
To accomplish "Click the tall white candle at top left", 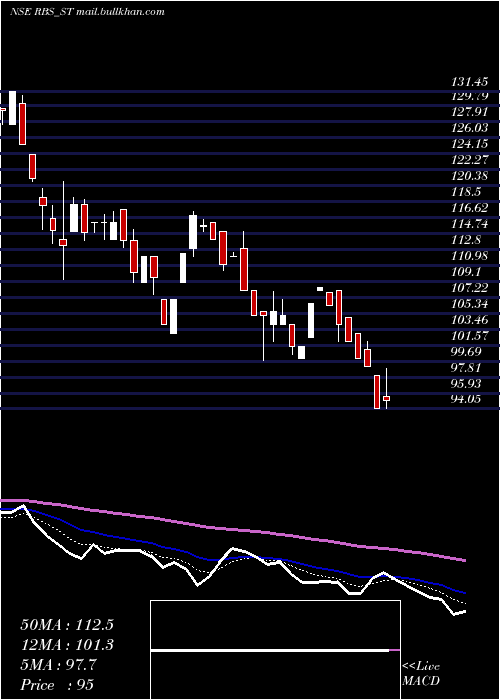I will (x=12, y=108).
